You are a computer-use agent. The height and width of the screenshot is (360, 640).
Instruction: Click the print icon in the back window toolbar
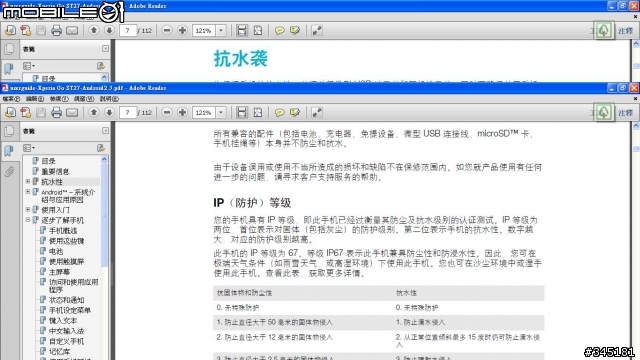pos(56,30)
